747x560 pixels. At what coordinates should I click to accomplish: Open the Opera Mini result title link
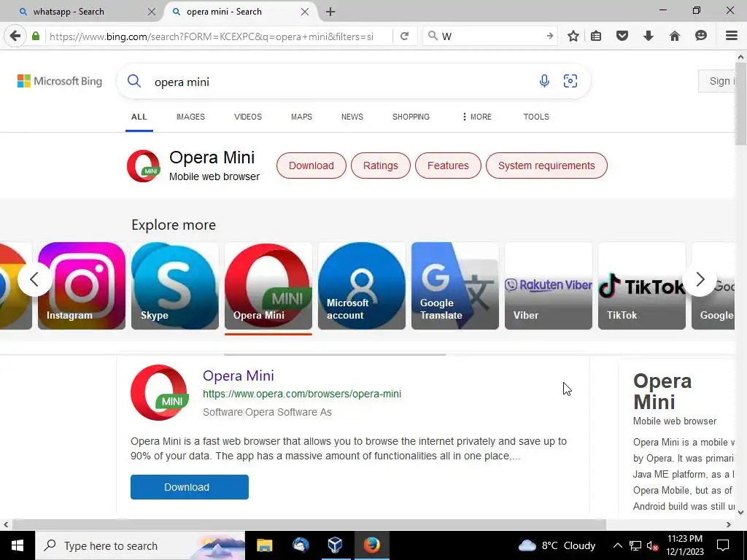click(x=239, y=376)
